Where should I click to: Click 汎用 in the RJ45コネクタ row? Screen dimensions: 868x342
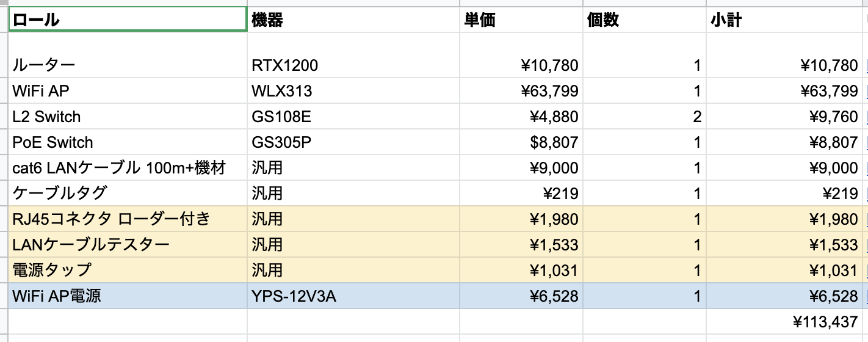click(354, 219)
